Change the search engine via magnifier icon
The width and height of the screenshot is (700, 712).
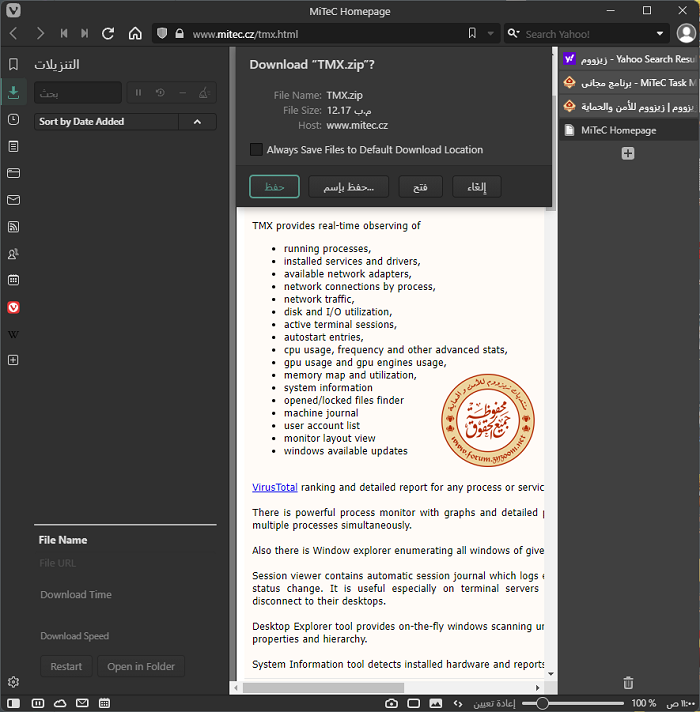click(x=513, y=34)
